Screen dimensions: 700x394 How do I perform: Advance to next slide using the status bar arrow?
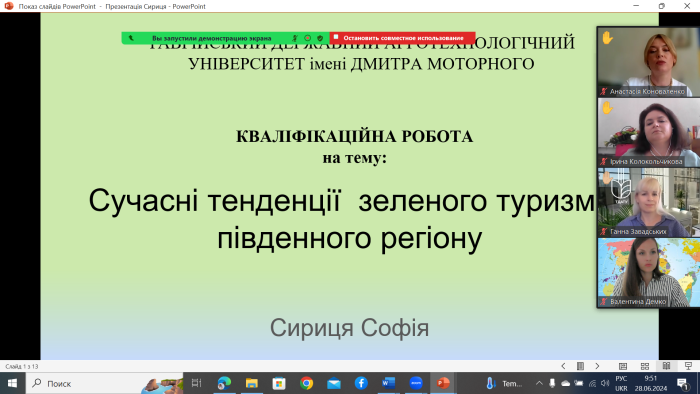coord(597,366)
